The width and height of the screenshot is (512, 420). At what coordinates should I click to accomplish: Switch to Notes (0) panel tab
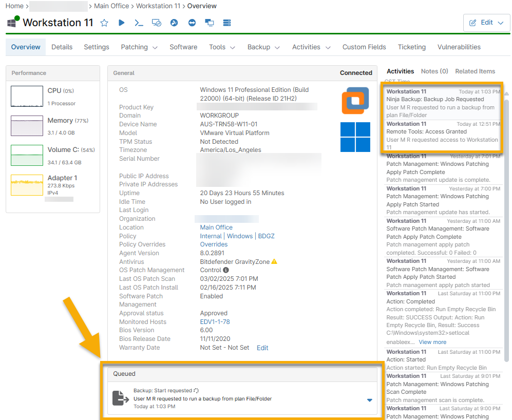click(x=434, y=71)
